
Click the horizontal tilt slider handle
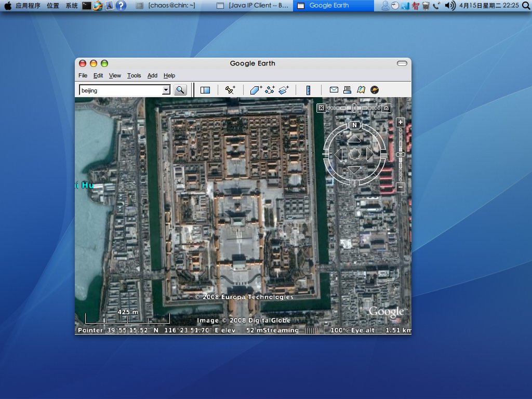354,108
